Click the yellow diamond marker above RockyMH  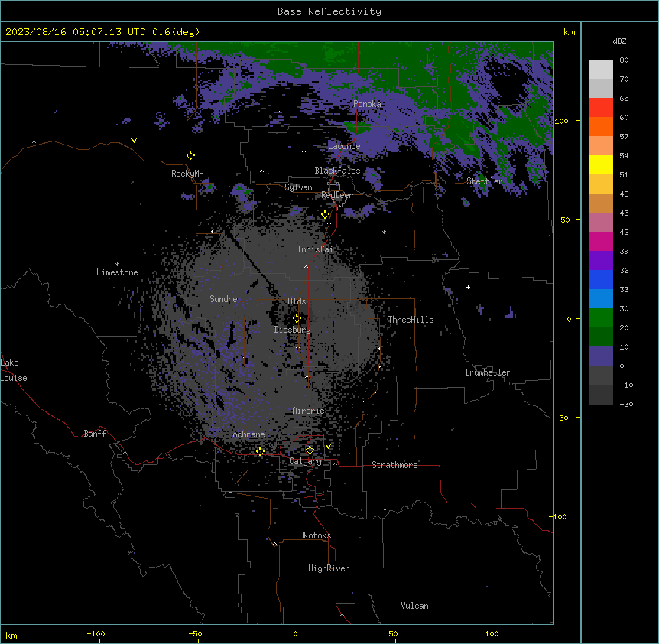tap(191, 156)
